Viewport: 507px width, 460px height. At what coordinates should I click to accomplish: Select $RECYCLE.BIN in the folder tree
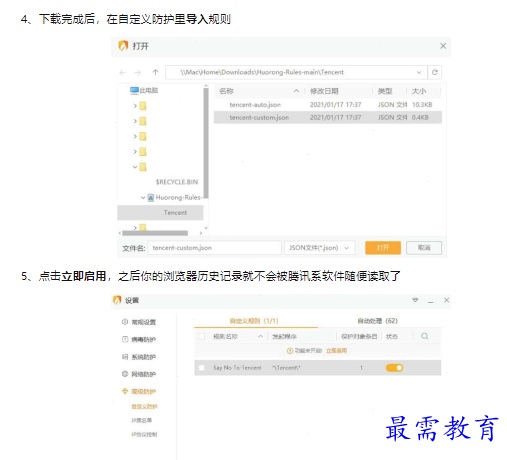point(177,182)
